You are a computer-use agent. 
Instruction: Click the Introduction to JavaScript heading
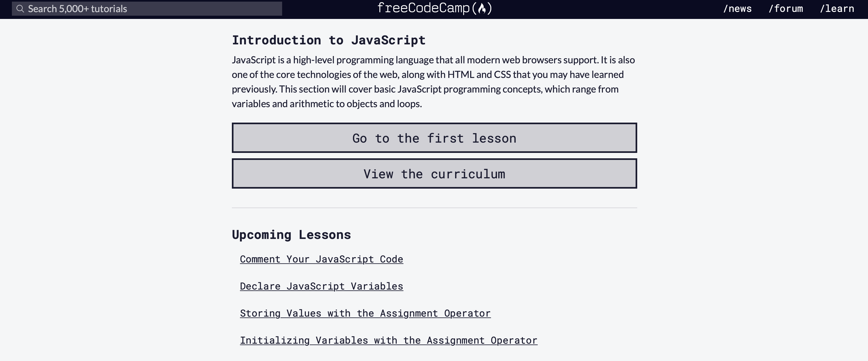click(329, 40)
